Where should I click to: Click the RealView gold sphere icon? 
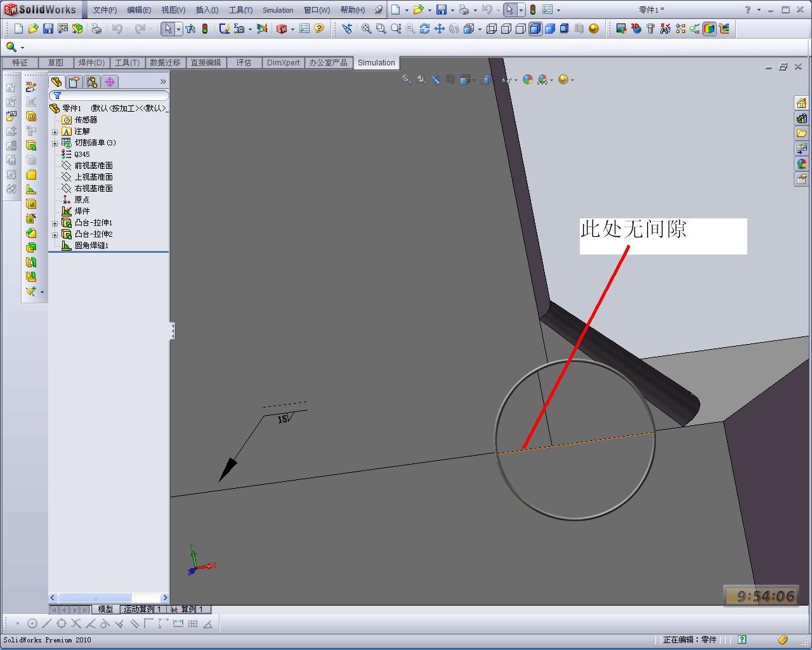click(594, 29)
